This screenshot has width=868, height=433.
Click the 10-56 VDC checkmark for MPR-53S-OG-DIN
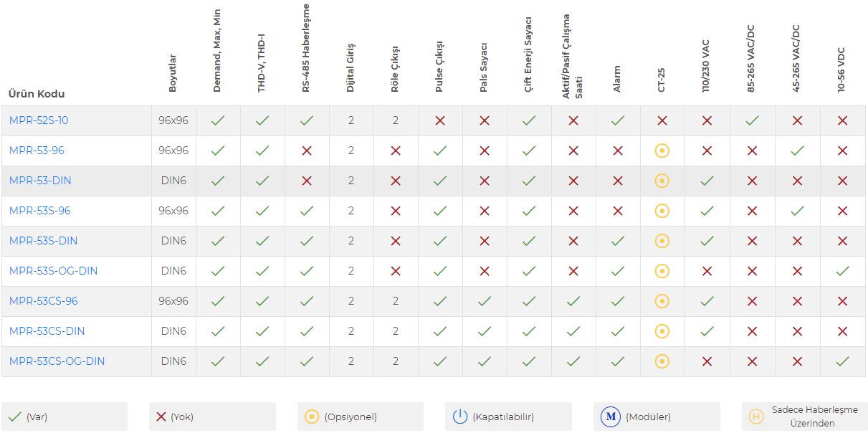coord(843,271)
